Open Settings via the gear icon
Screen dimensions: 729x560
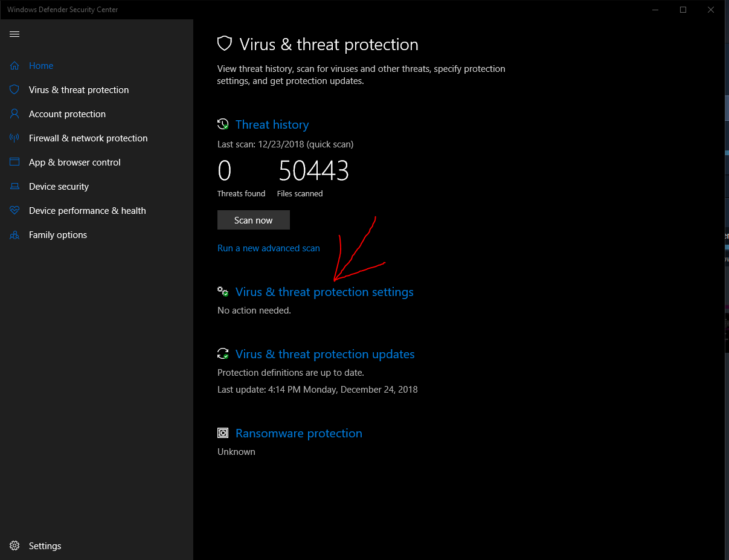(14, 546)
